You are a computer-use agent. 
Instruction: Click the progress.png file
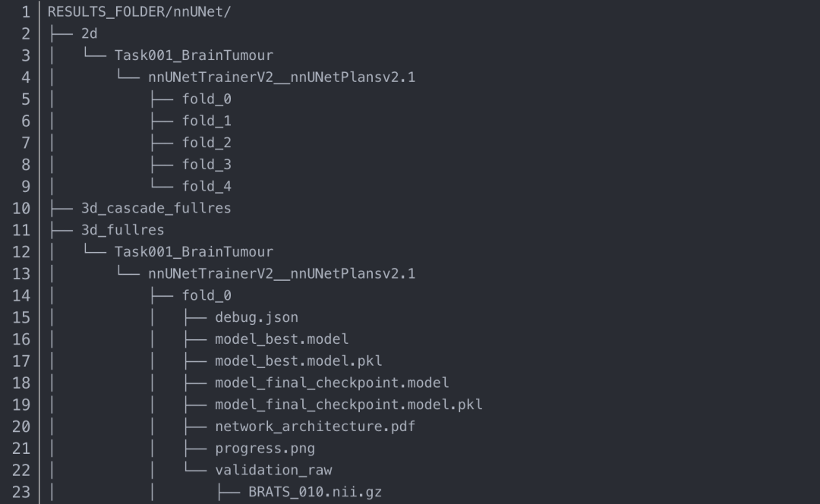pos(265,448)
